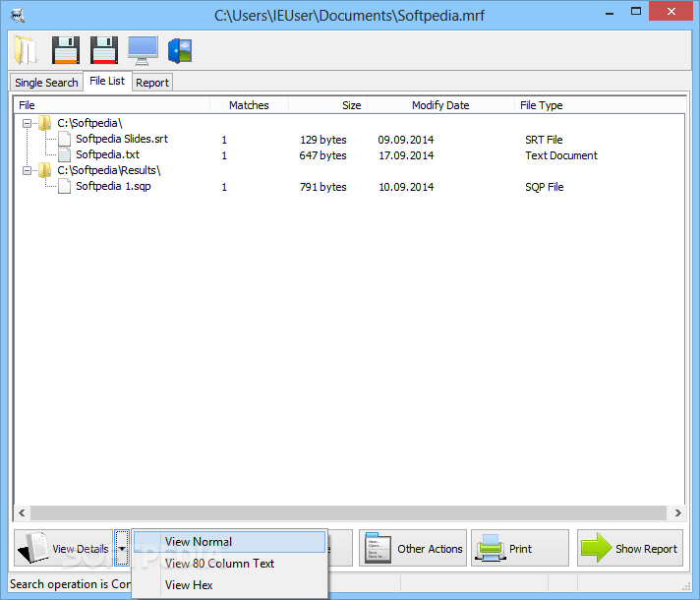The image size is (700, 600).
Task: Click the 10.09.2014 modify date
Action: point(406,187)
